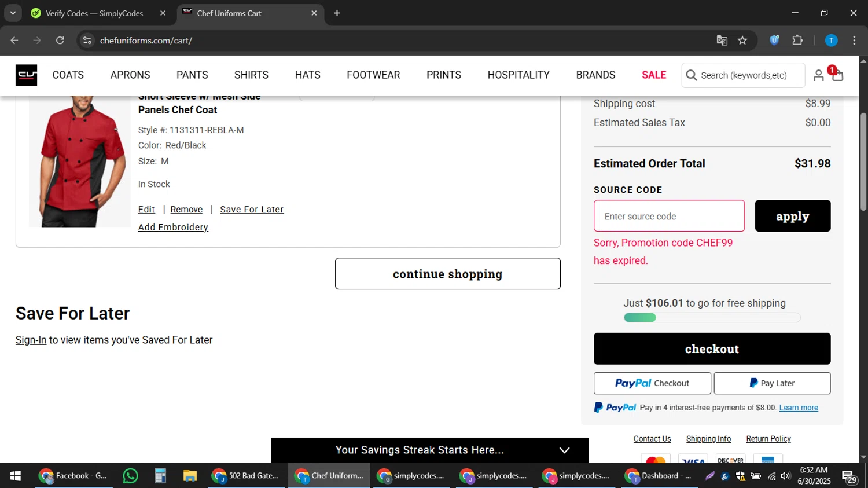The width and height of the screenshot is (868, 488).
Task: Open the PRINTS menu
Action: coord(444,75)
